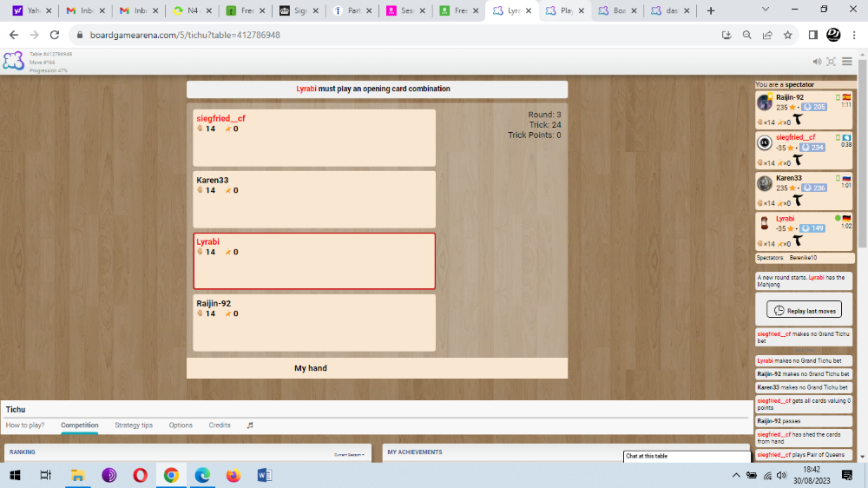Click Raijin-92's avatar in the player panel
868x488 pixels.
[765, 102]
